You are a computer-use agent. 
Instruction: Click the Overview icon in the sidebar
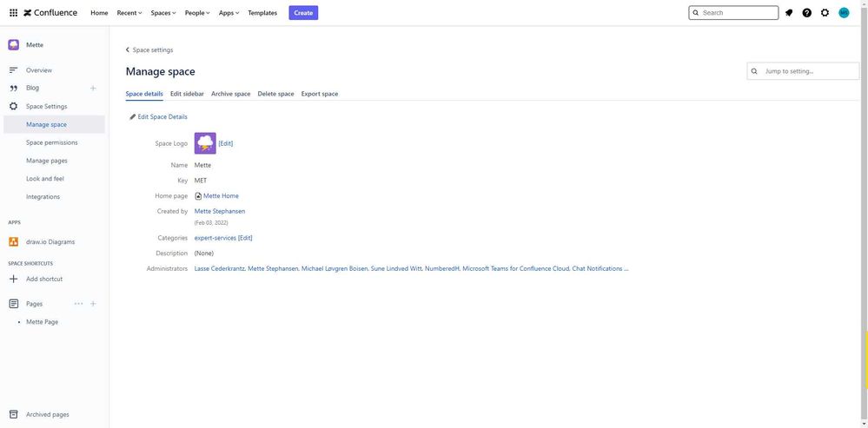coord(14,70)
